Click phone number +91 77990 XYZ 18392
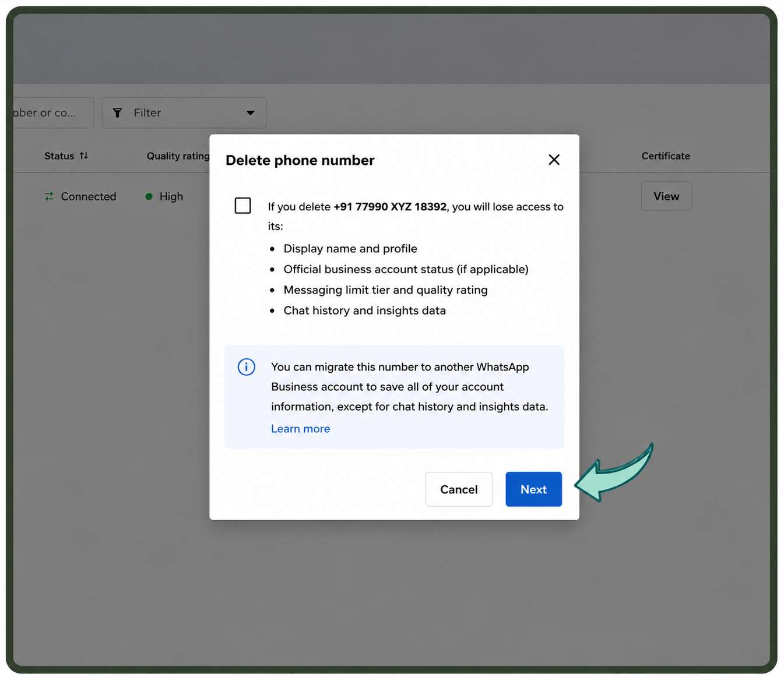This screenshot has height=681, width=784. [x=390, y=207]
